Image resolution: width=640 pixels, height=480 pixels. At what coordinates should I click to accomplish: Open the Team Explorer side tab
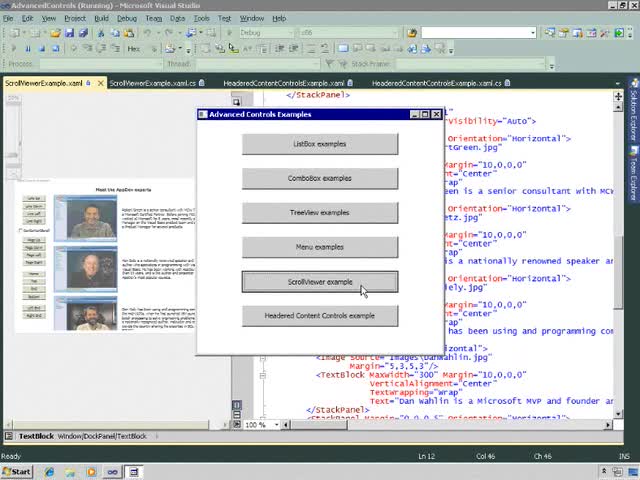click(634, 173)
